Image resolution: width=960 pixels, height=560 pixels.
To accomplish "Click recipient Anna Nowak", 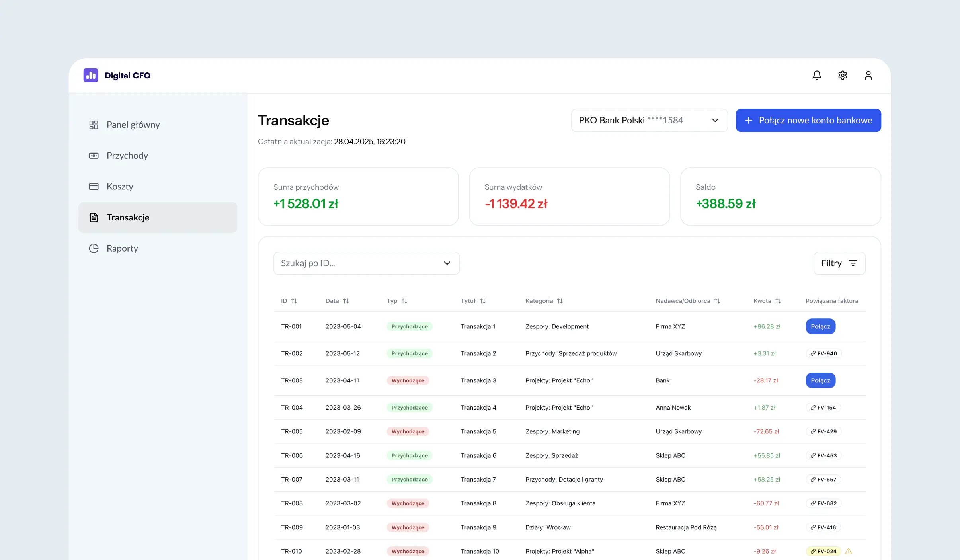I will [x=673, y=408].
